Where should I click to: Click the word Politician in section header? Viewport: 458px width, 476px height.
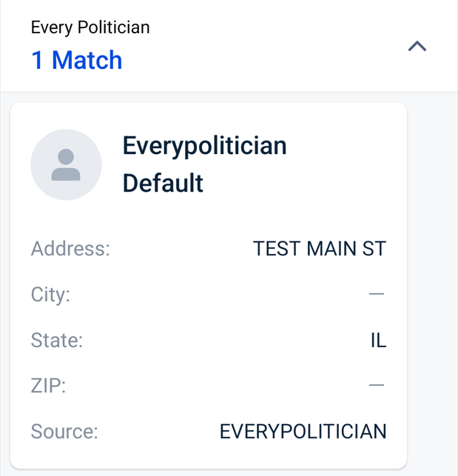(114, 27)
